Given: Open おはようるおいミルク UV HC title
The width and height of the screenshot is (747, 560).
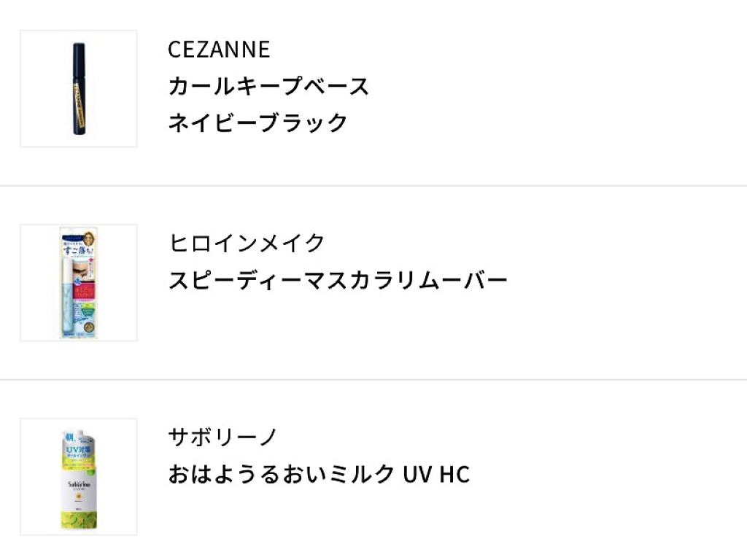Looking at the screenshot, I should 318,475.
